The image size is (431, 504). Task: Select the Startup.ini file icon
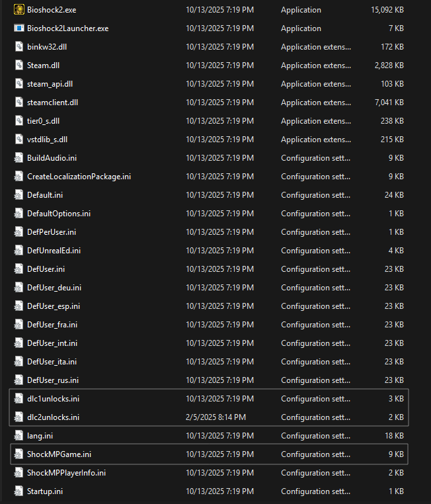(19, 491)
